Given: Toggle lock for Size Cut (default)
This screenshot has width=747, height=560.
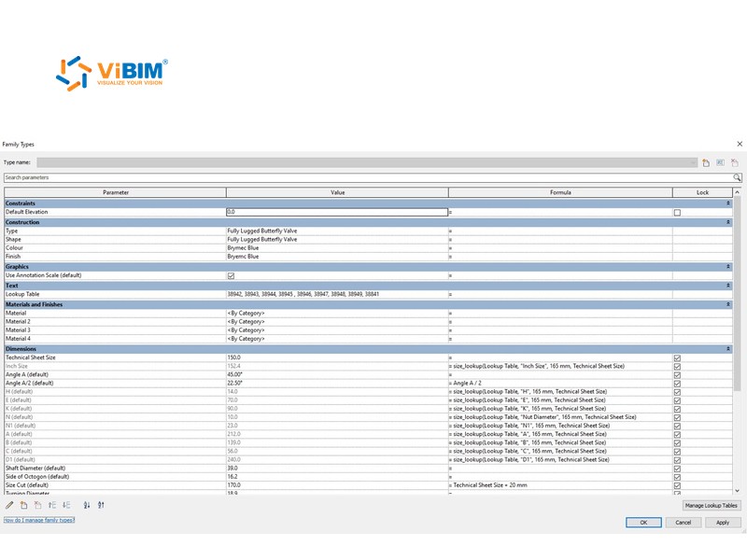Looking at the screenshot, I should (x=678, y=485).
